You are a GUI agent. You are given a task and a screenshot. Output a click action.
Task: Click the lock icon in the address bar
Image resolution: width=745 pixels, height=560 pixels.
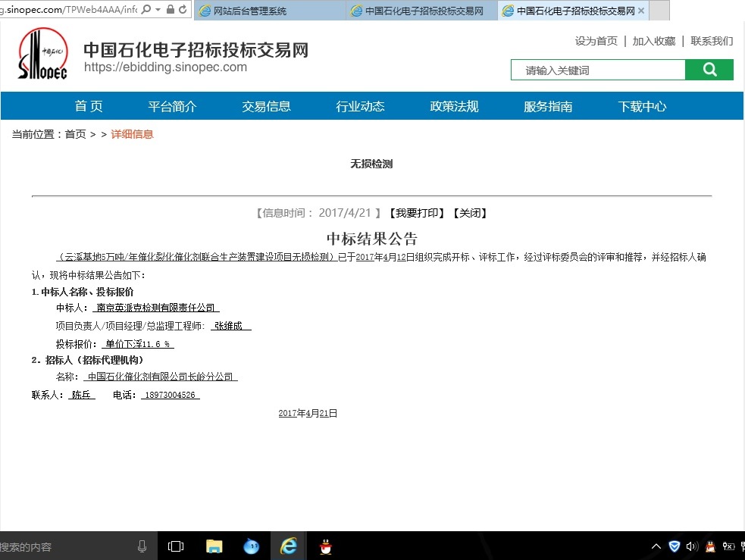pos(171,9)
